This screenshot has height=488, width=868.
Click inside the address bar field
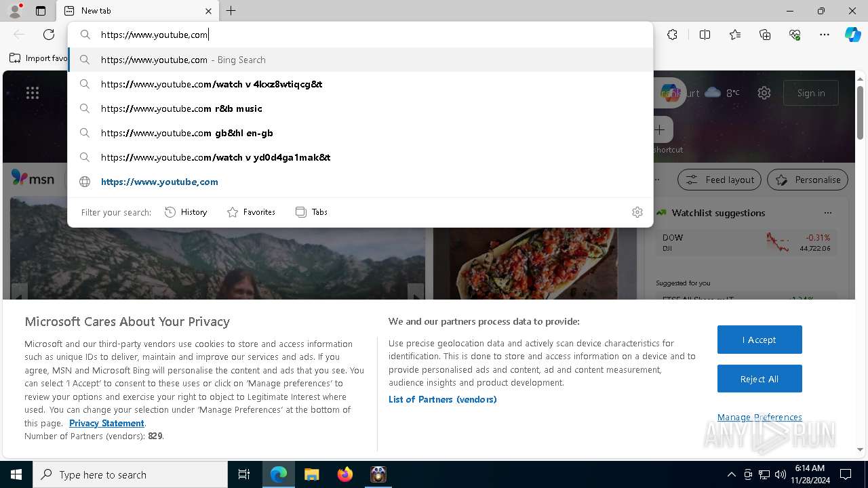coord(360,35)
